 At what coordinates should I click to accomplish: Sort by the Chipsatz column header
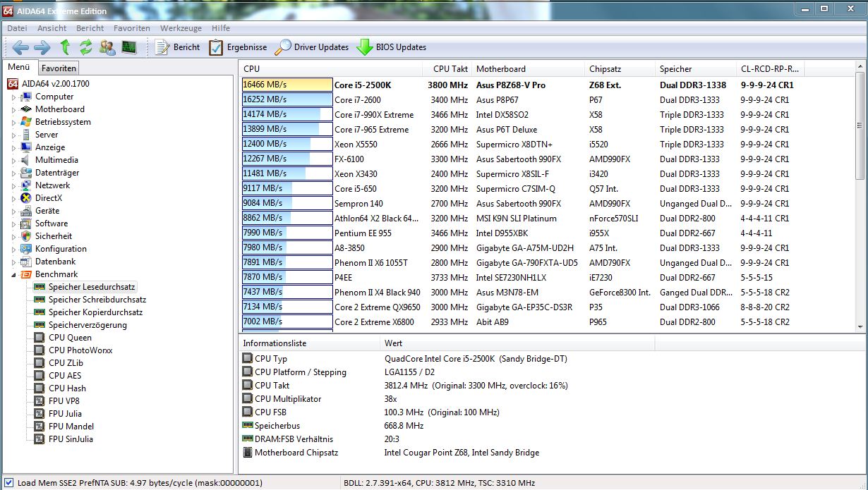(x=620, y=69)
